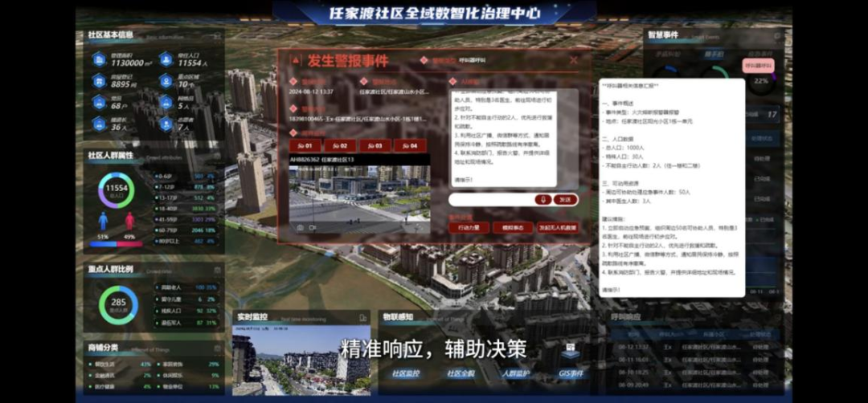Click the 常住人口 population icon
The height and width of the screenshot is (403, 868).
pos(166,59)
